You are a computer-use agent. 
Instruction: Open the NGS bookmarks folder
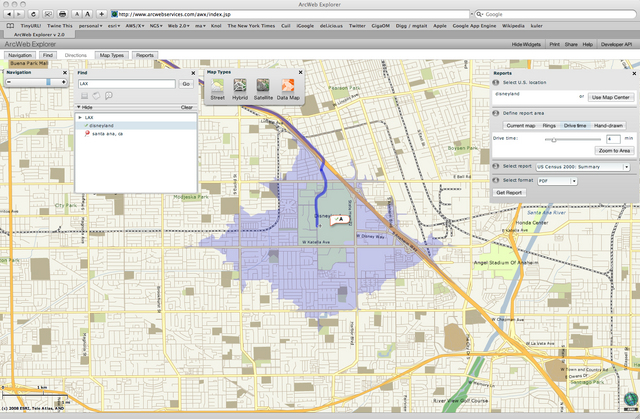pyautogui.click(x=156, y=26)
